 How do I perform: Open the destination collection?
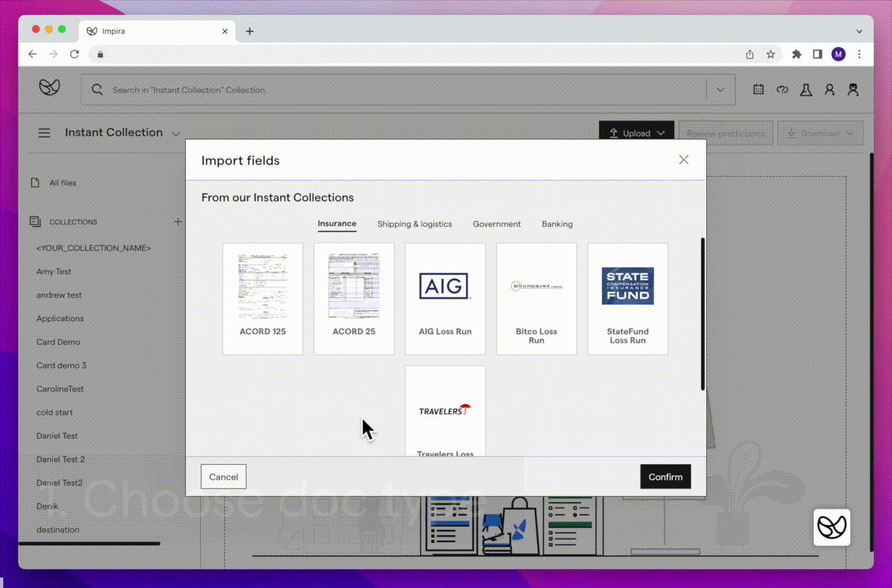pos(57,529)
